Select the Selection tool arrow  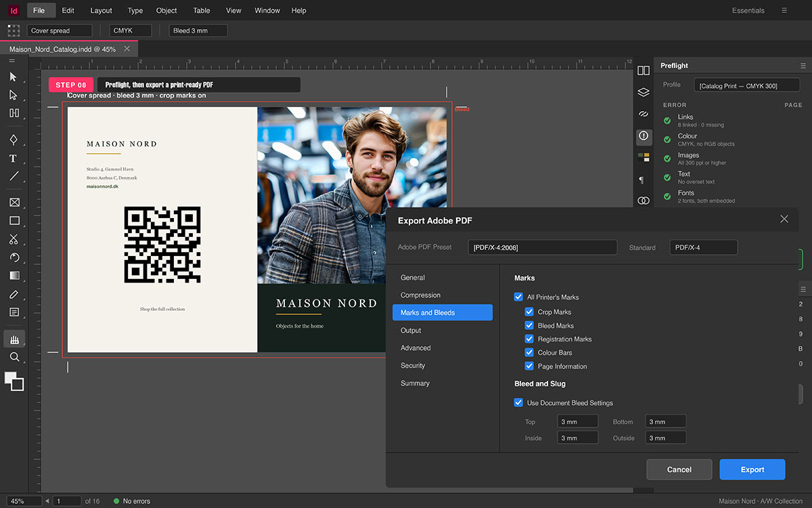(14, 77)
